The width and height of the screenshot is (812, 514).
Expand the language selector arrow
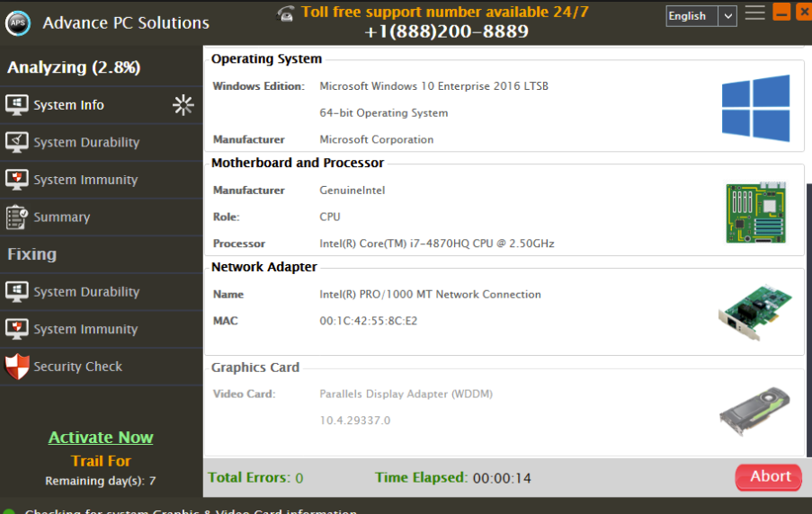(727, 16)
